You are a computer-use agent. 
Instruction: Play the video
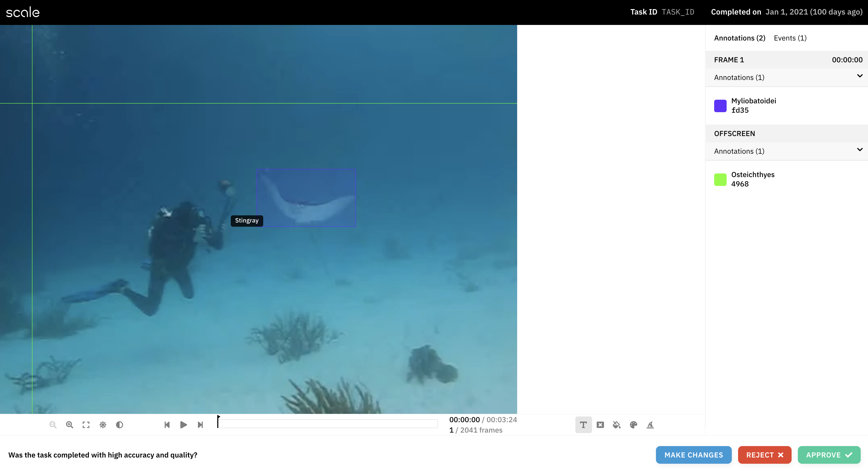coord(183,425)
